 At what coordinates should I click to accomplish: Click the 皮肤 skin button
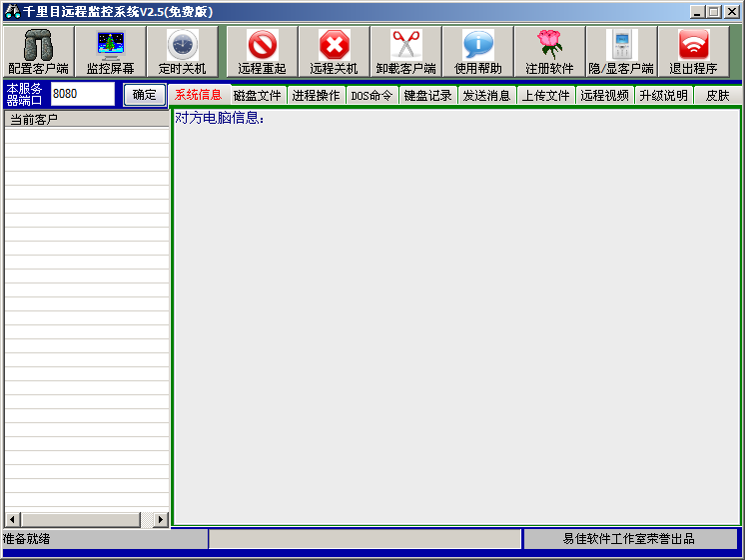(x=717, y=96)
